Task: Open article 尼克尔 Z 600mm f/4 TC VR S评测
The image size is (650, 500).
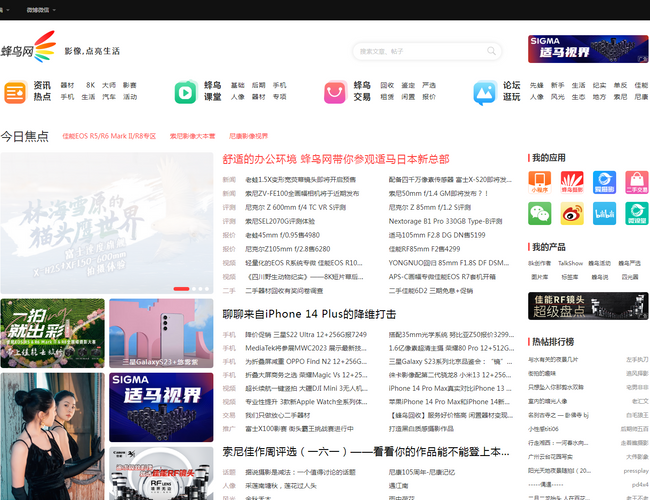Action: 295,207
